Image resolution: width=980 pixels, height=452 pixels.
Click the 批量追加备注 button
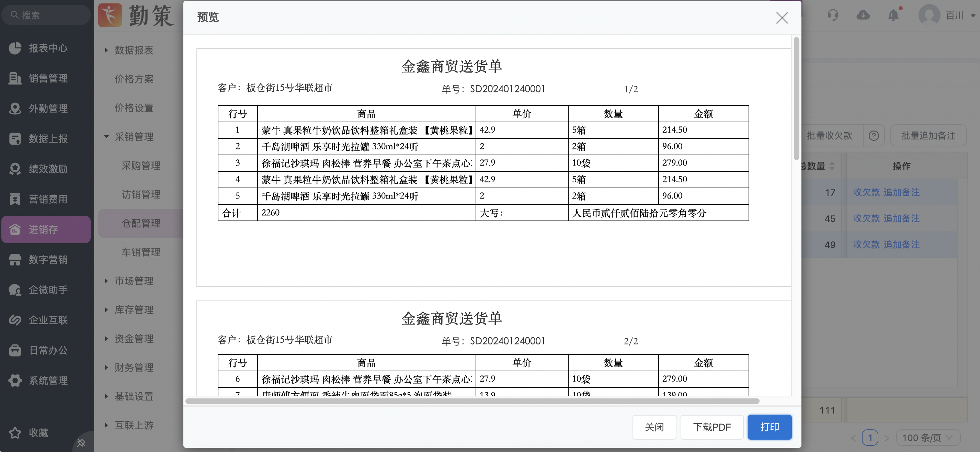(928, 135)
